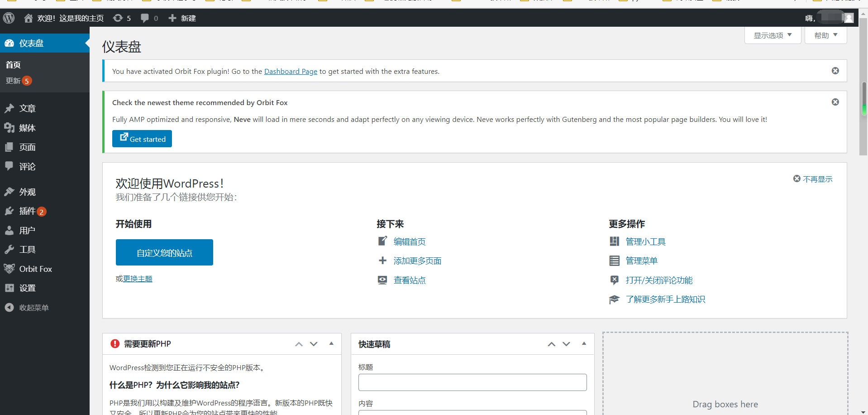
Task: Click the 管理小工具 widgets icon
Action: point(614,241)
